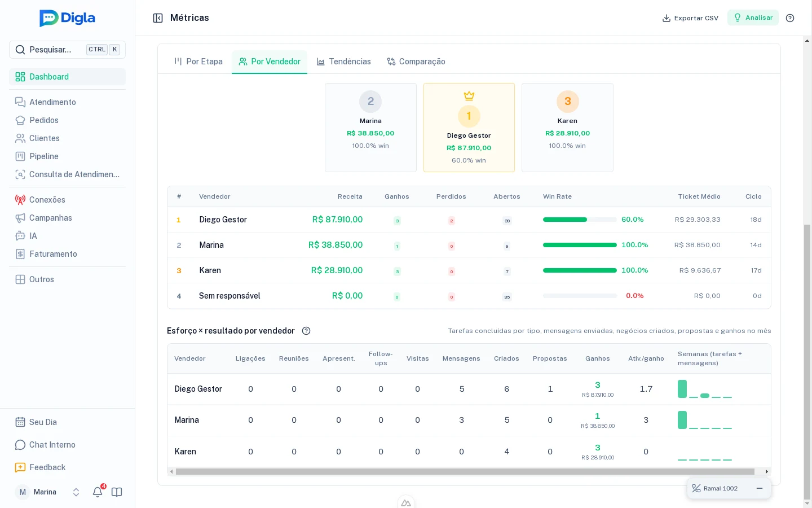Go to Pedidos section
This screenshot has width=812, height=508.
(x=67, y=120)
